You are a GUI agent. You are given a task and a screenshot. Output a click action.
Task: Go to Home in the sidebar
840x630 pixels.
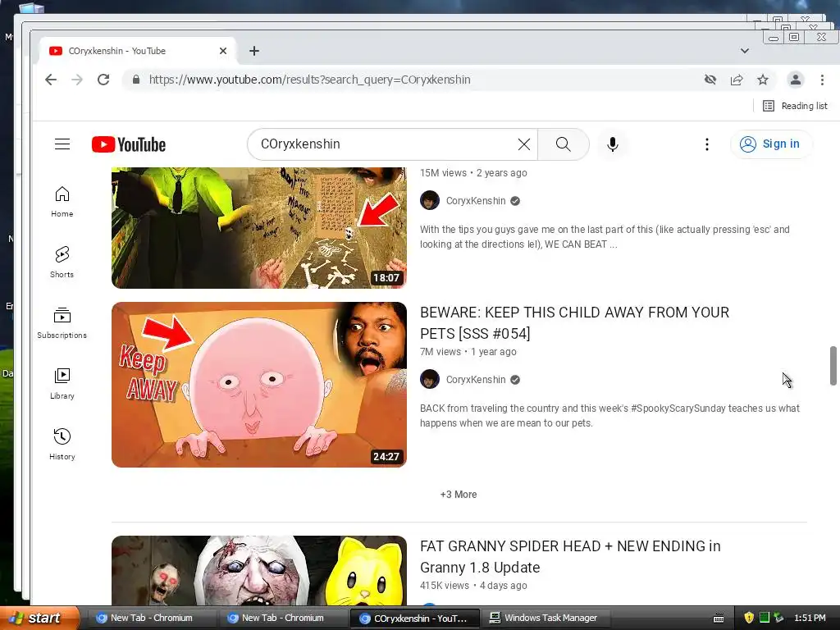tap(62, 202)
